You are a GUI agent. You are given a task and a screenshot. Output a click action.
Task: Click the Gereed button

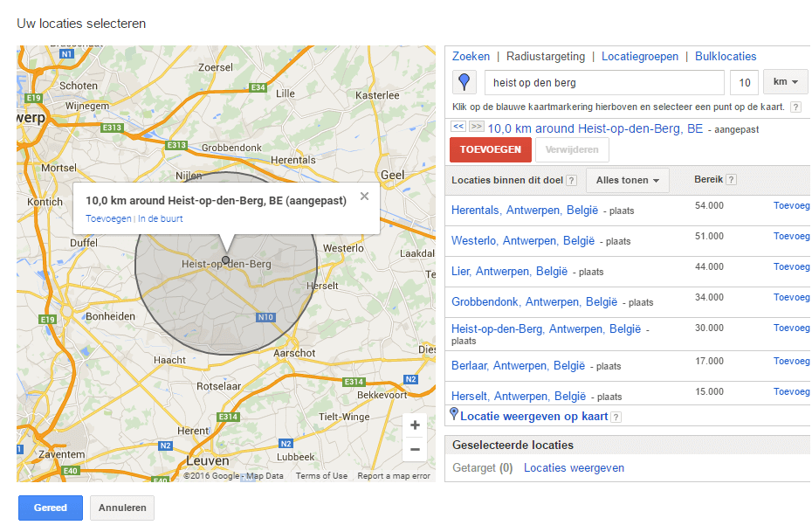(x=51, y=508)
